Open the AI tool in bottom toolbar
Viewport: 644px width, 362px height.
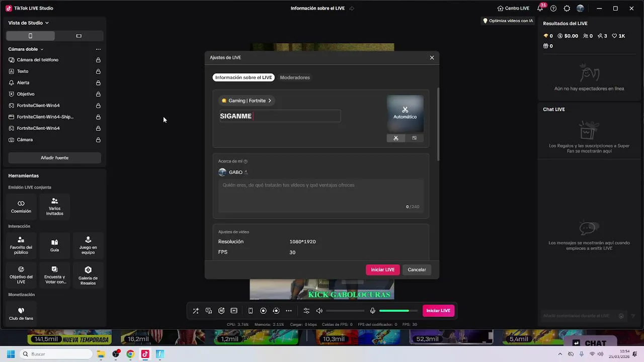tap(221, 311)
